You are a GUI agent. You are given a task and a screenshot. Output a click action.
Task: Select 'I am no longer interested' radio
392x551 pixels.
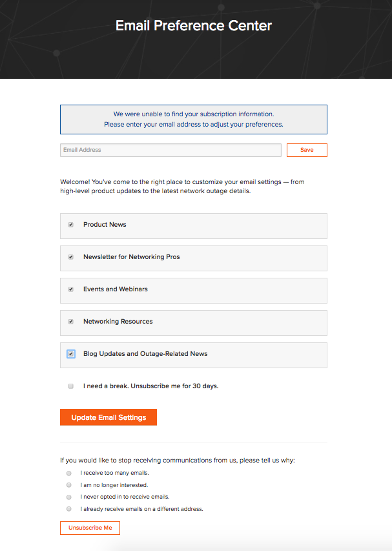(69, 485)
